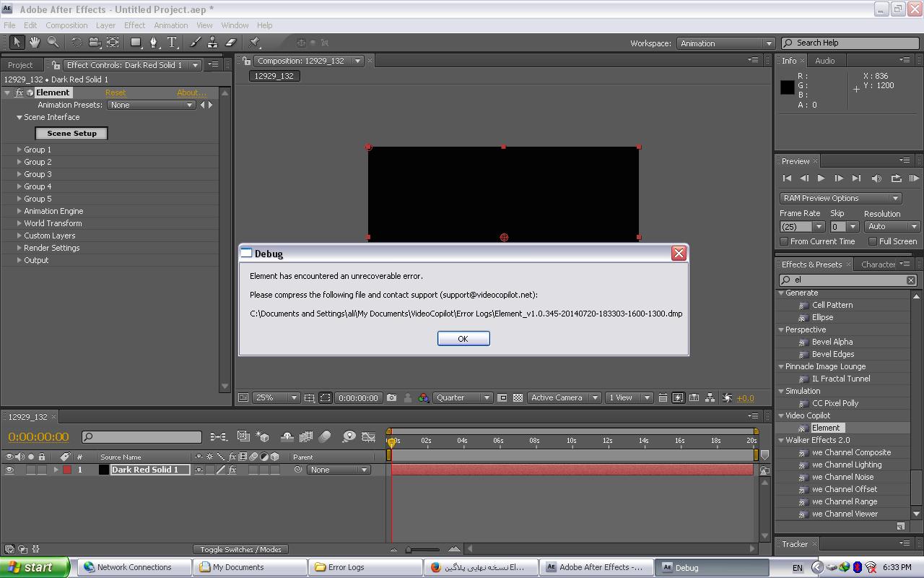This screenshot has height=578, width=924.
Task: Select the Pan Behind tool
Action: (113, 43)
